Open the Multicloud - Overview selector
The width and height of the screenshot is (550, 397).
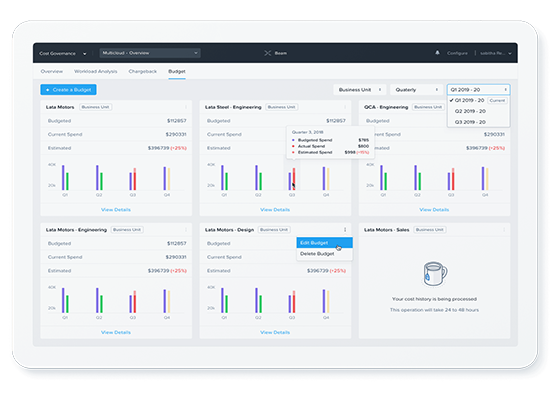[x=150, y=53]
